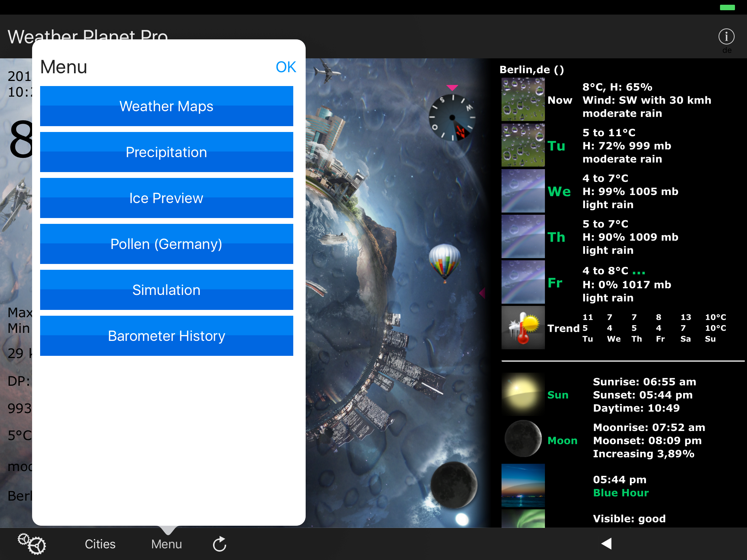Open Pollen (Germany) view

166,244
